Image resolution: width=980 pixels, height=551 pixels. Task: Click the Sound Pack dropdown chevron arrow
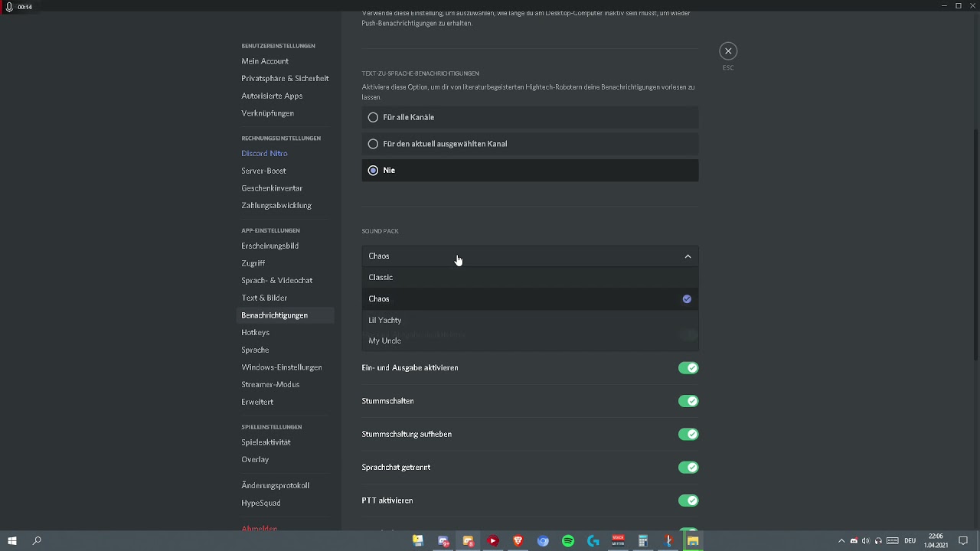coord(688,256)
